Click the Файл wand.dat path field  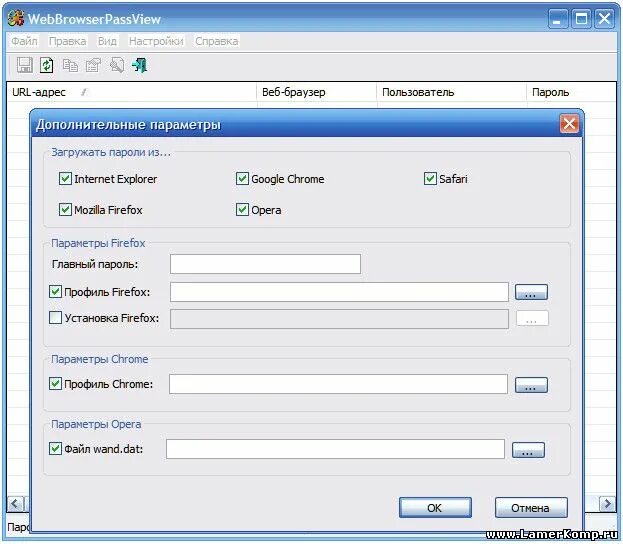335,449
